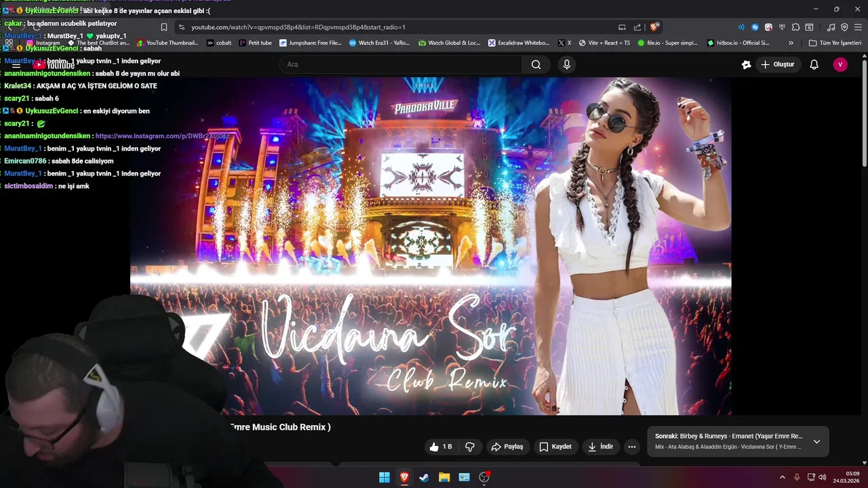Click the network display icon in system tray
The height and width of the screenshot is (488, 868).
tap(811, 477)
